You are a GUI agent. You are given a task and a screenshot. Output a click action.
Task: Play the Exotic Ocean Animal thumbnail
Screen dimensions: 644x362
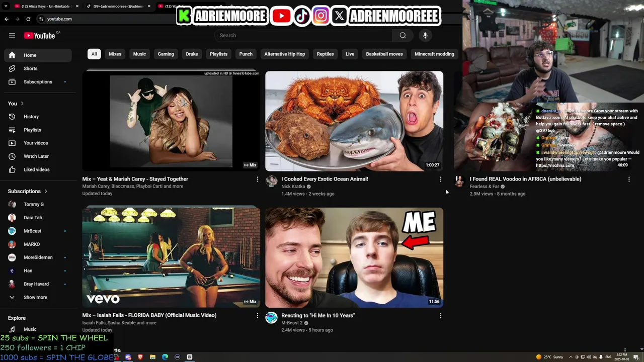(354, 121)
